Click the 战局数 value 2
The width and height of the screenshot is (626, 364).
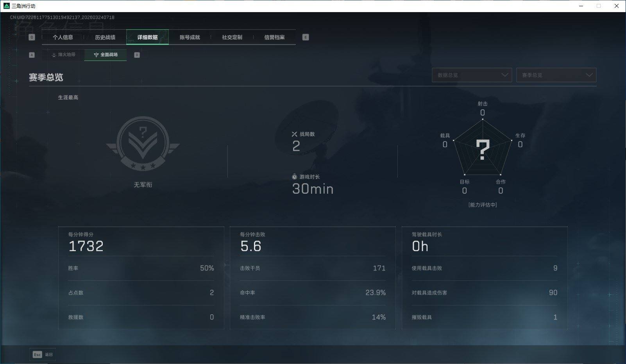(x=296, y=146)
